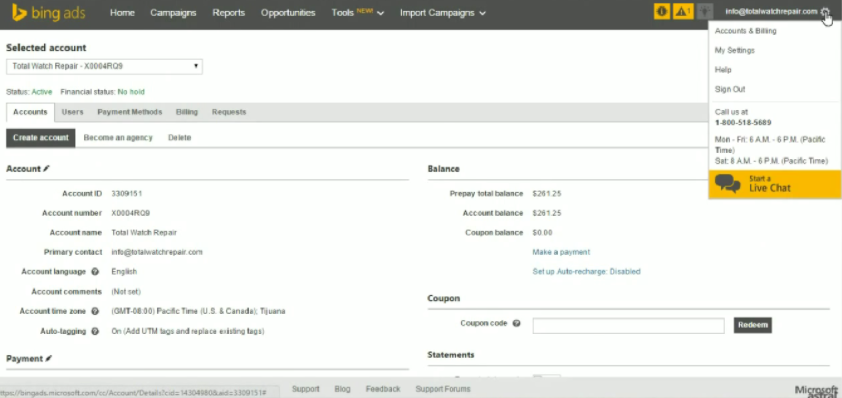
Task: Click the Account language value English
Action: coord(124,272)
